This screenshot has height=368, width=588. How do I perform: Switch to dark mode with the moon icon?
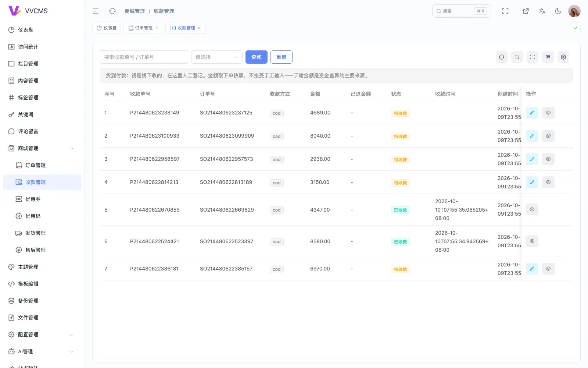[x=558, y=11]
